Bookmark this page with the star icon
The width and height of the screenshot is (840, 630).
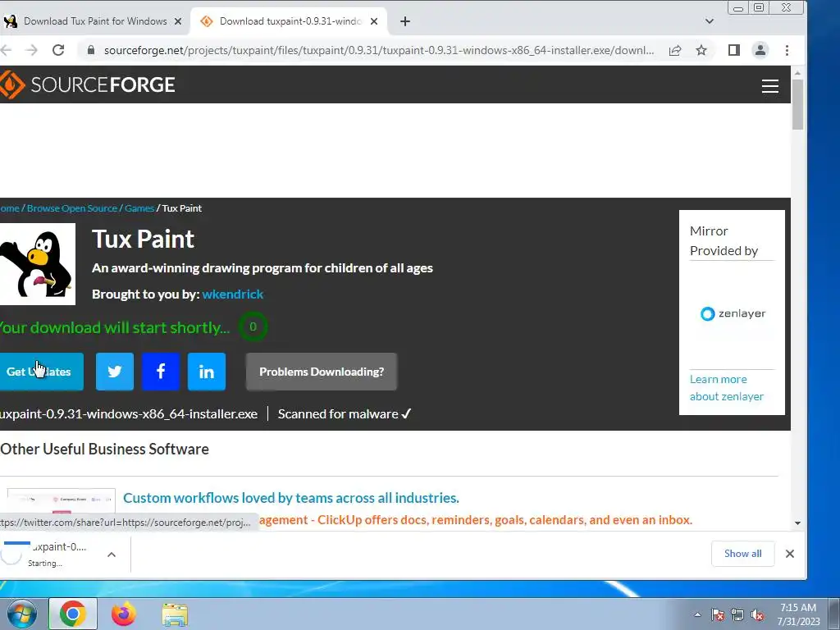[701, 50]
